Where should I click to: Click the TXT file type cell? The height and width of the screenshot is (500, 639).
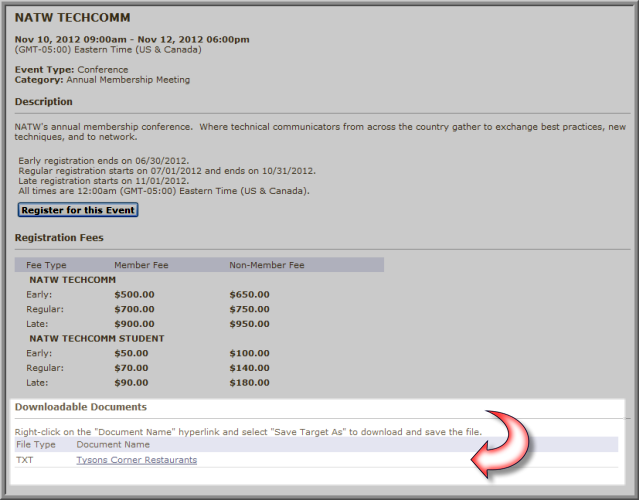coord(24,460)
